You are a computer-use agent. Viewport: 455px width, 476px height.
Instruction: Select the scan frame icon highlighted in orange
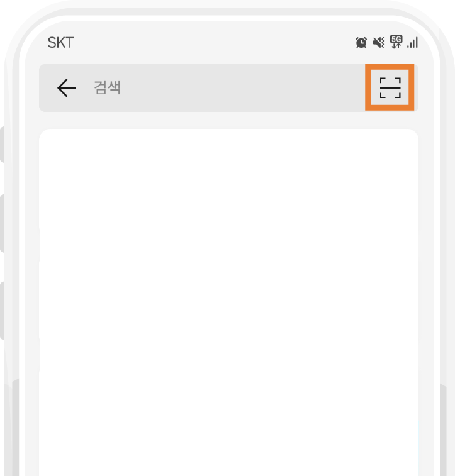click(x=390, y=87)
